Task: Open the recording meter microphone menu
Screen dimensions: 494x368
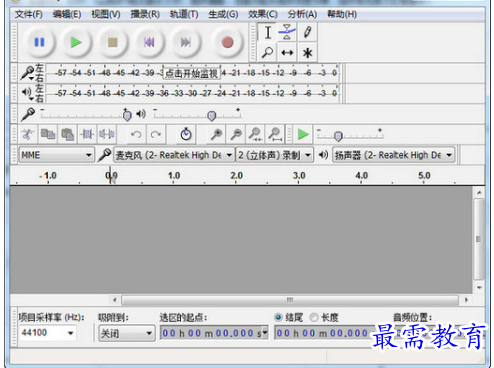Action: point(28,73)
